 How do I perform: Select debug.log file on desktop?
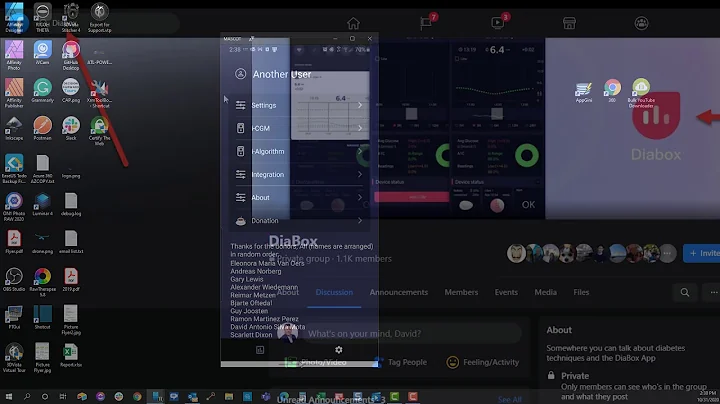[x=71, y=204]
